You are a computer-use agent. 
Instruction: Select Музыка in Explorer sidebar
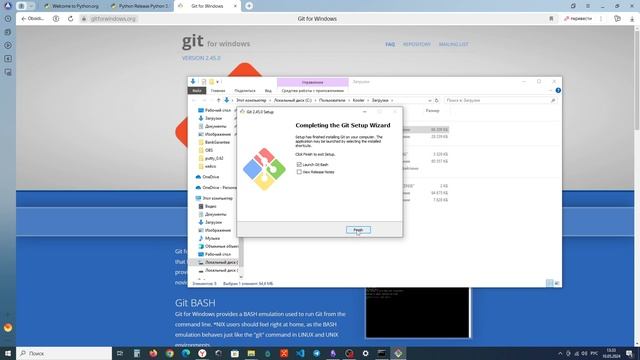[x=209, y=238]
